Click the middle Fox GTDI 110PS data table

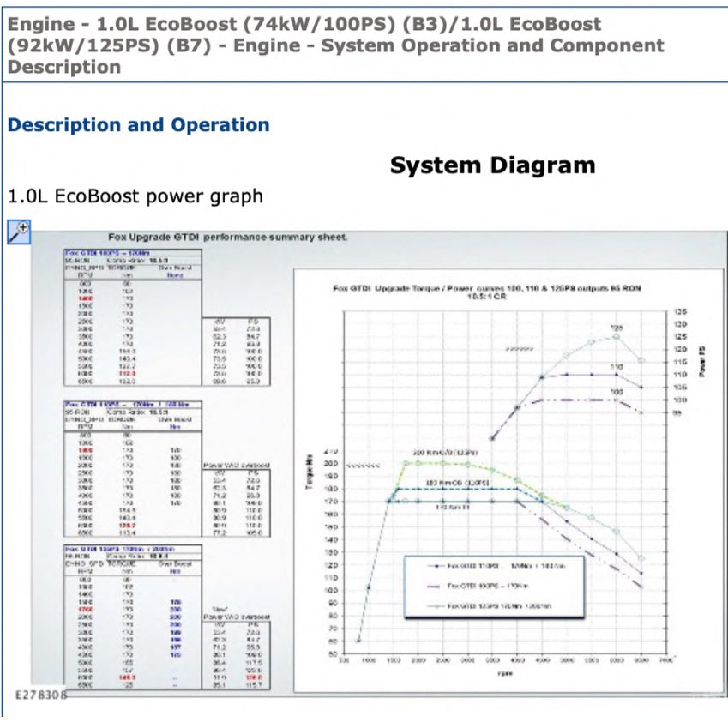coord(133,467)
